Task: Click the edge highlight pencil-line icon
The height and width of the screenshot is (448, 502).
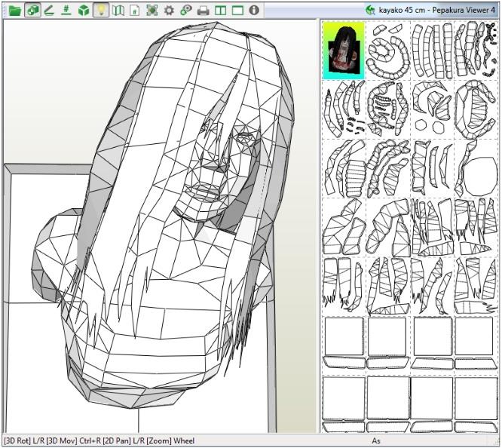Action: (x=49, y=11)
